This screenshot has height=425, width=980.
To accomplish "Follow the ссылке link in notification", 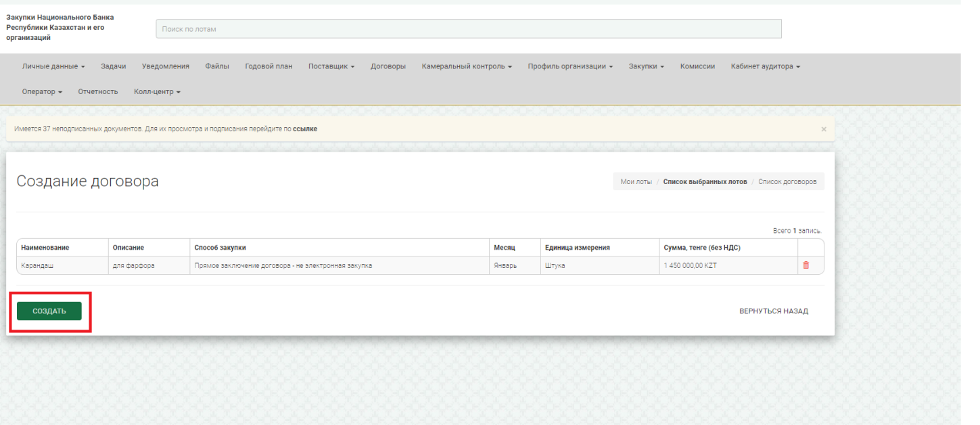I will (305, 129).
